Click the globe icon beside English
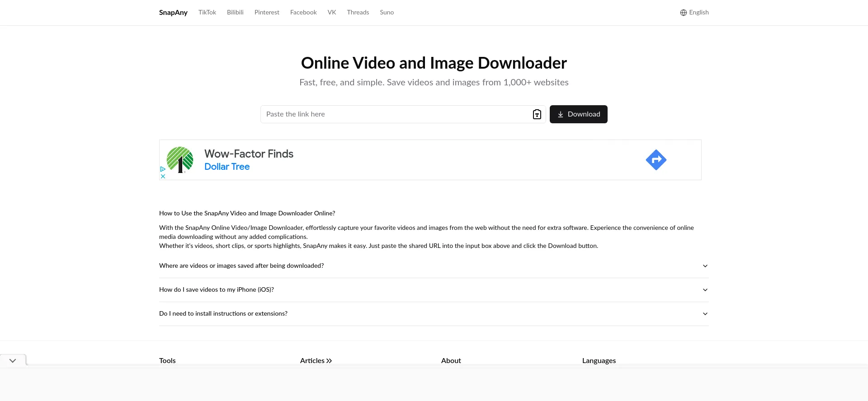The height and width of the screenshot is (401, 868). point(683,13)
